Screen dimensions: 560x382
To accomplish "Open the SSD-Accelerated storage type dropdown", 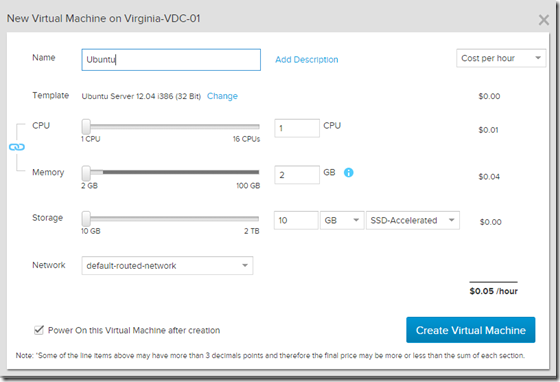I will coord(412,220).
